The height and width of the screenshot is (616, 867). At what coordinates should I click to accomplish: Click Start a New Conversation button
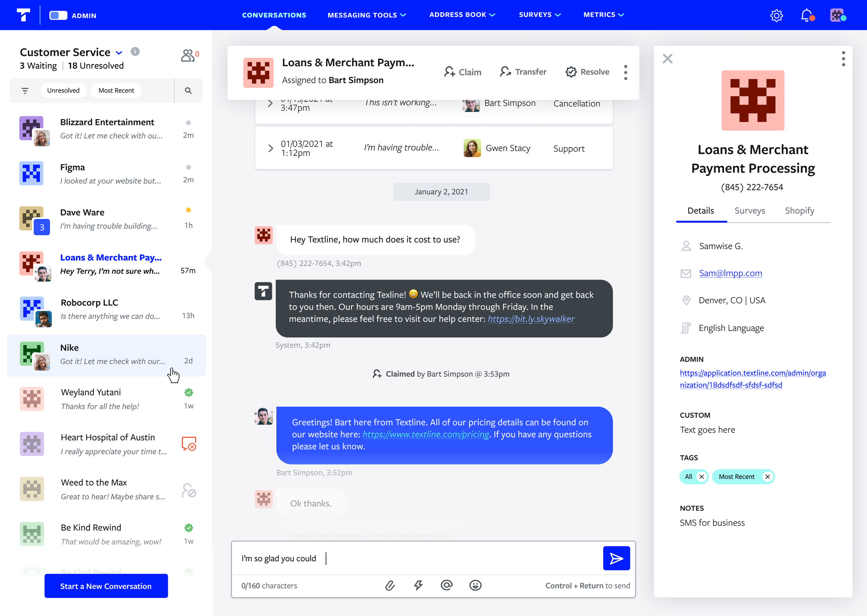[106, 586]
